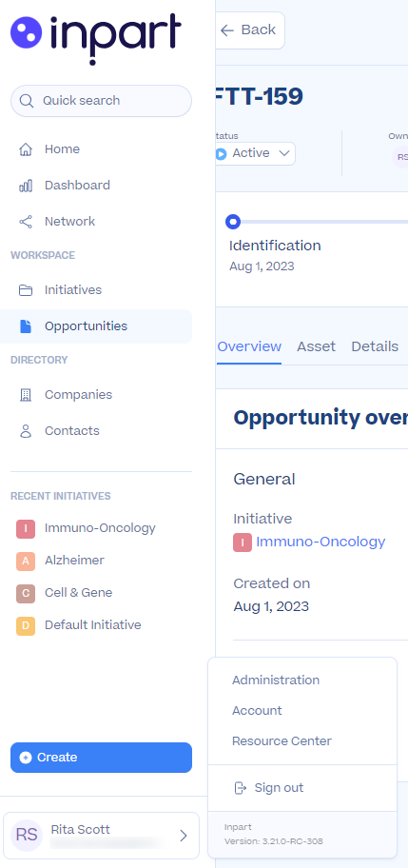Expand Rita Scott user menu chevron
408x868 pixels.
point(184,836)
